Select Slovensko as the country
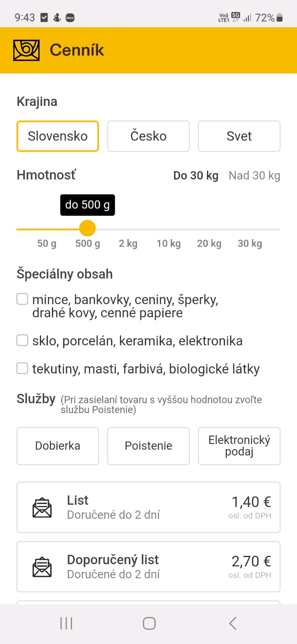The height and width of the screenshot is (644, 297). pos(58,136)
